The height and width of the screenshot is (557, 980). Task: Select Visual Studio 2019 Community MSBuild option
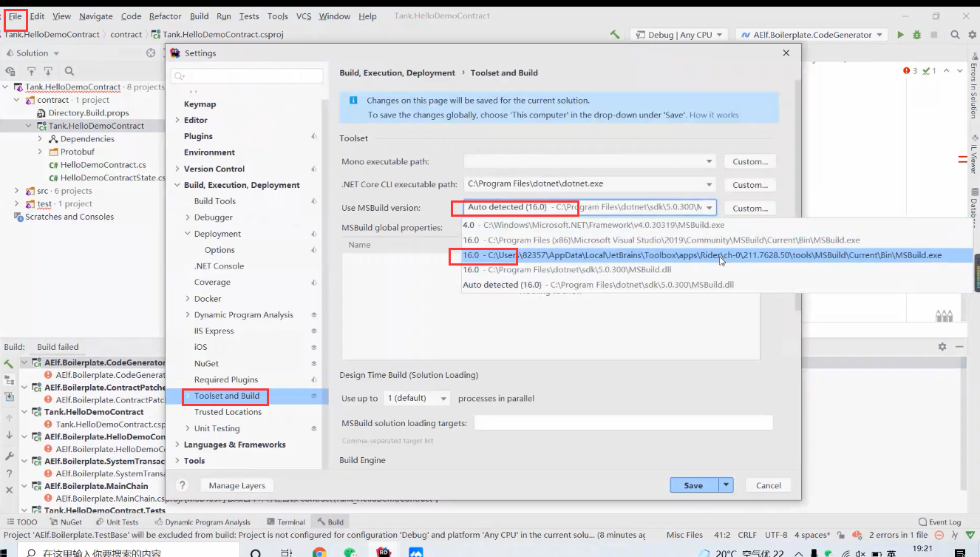717,240
